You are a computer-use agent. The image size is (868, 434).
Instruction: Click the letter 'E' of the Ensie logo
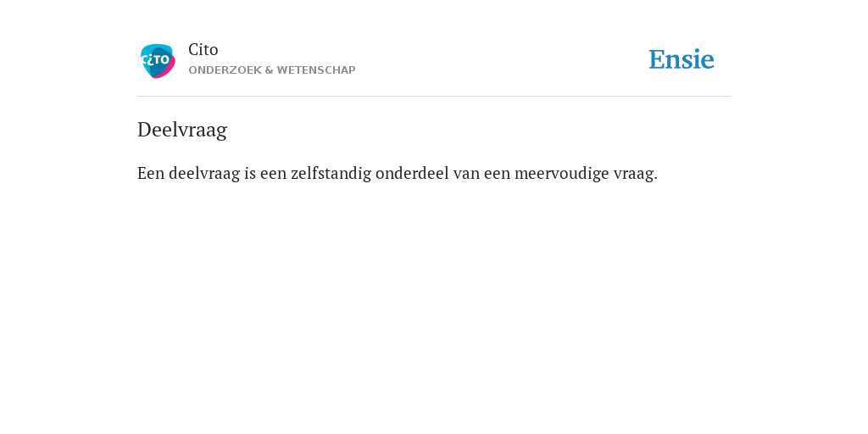(x=657, y=59)
